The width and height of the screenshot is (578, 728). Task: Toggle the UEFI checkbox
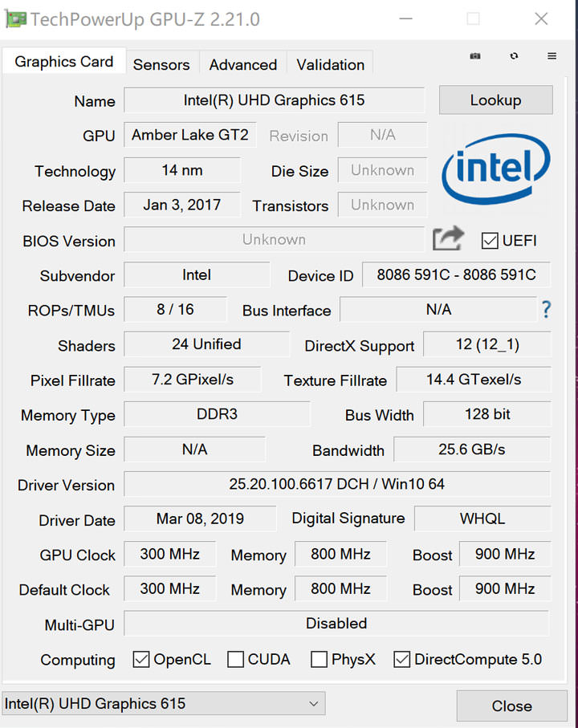pyautogui.click(x=490, y=240)
